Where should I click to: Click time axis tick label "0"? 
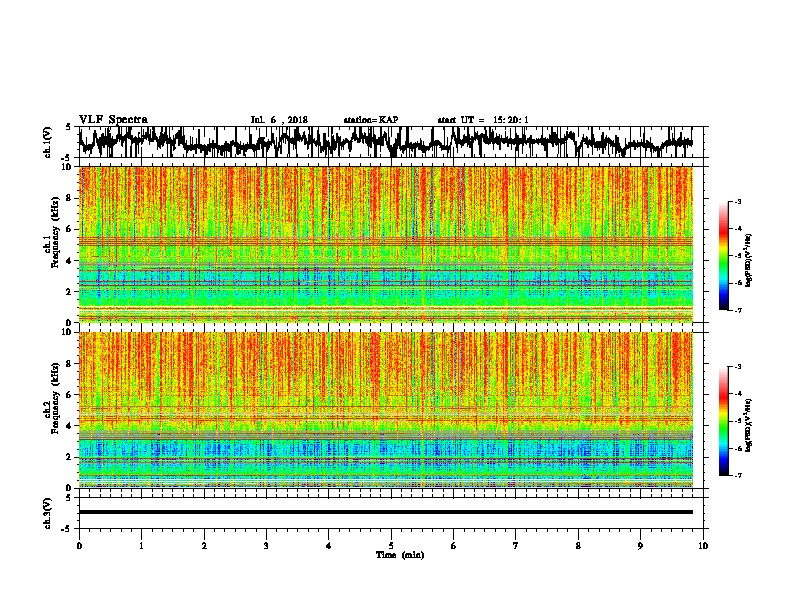tap(79, 546)
